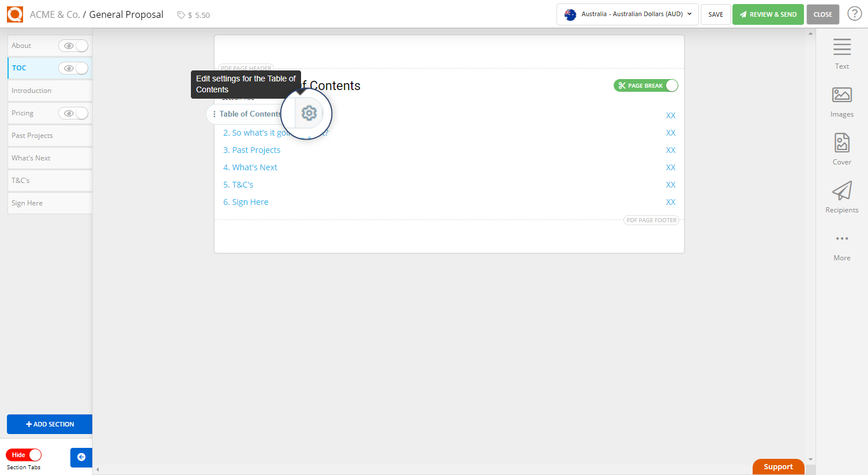Click the Review & Send button
This screenshot has width=868, height=475.
point(768,14)
